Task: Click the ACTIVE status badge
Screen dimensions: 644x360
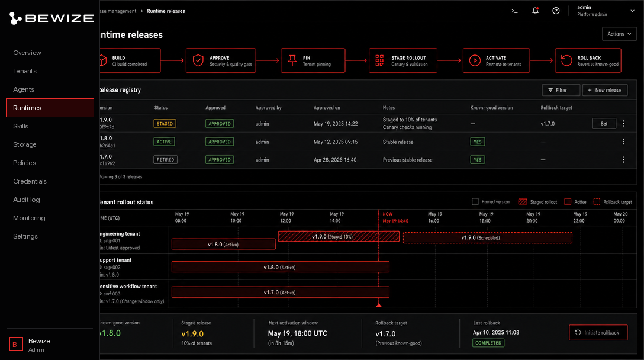Action: click(164, 142)
